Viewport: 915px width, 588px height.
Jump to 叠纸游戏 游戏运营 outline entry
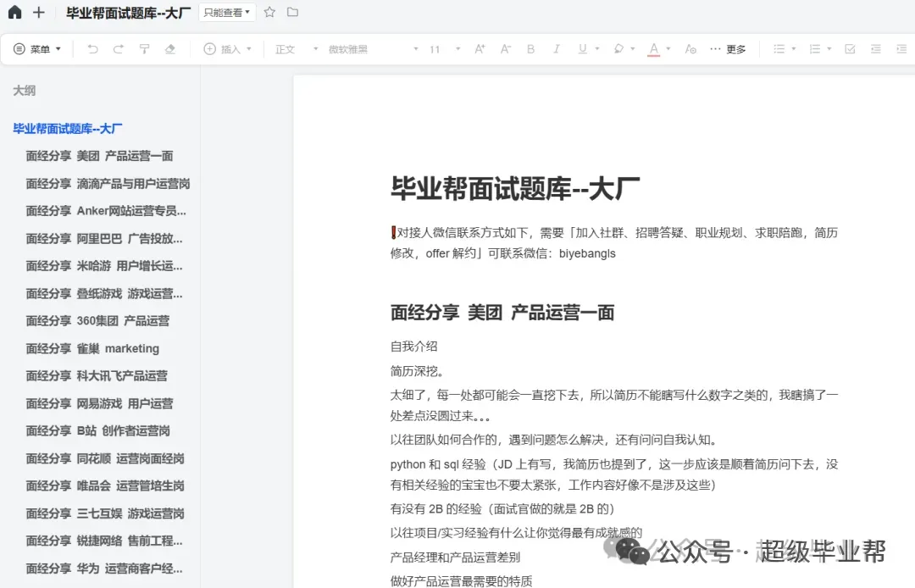click(x=104, y=293)
